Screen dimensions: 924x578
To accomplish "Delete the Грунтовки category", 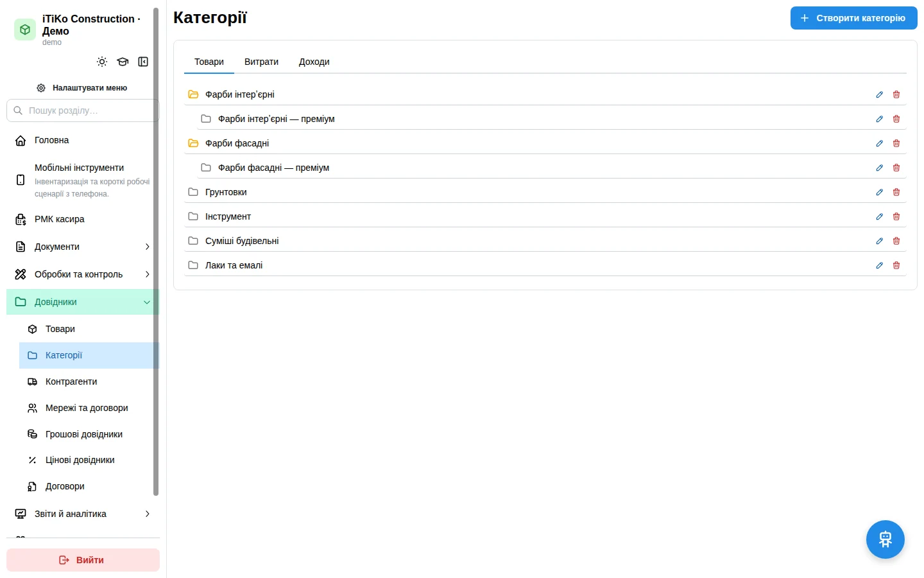I will pos(896,192).
